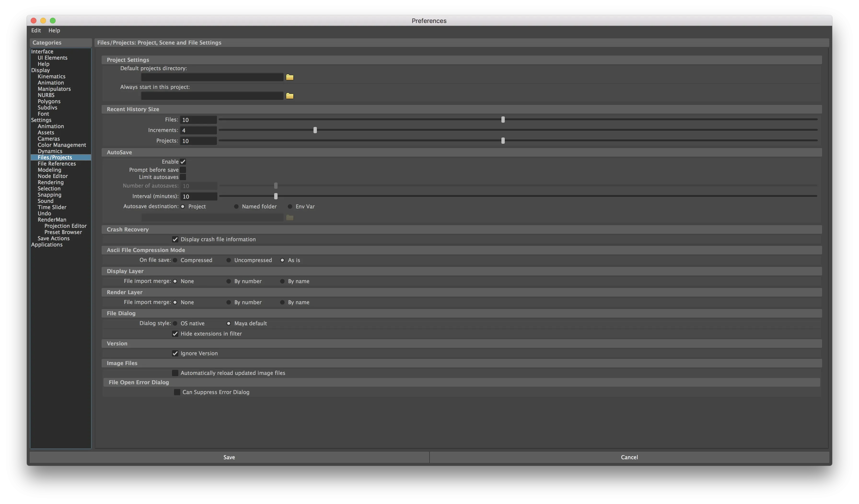Screen dimensions: 859x504
Task: Select Manipulators category
Action: 54,89
